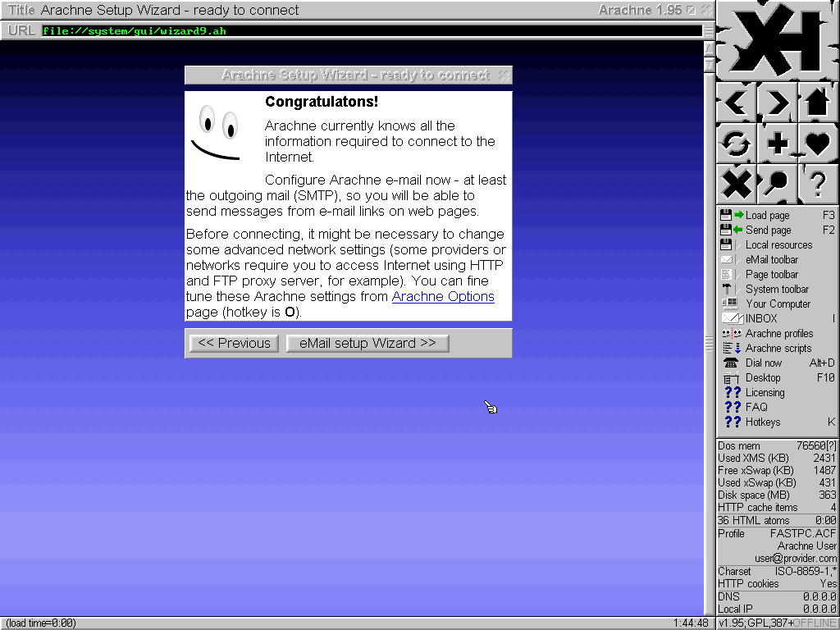Viewport: 840px width, 630px height.
Task: Open Your Computer entry
Action: pos(778,304)
